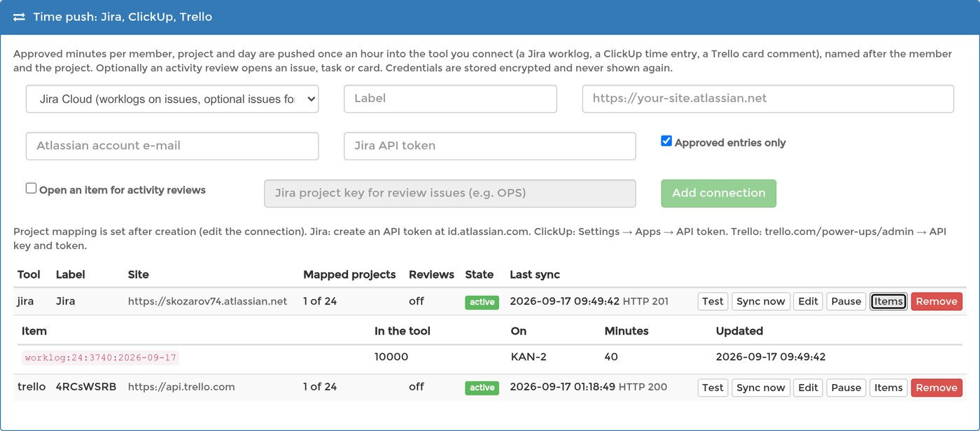Focus the Atlassian account e-mail field

pyautogui.click(x=172, y=146)
